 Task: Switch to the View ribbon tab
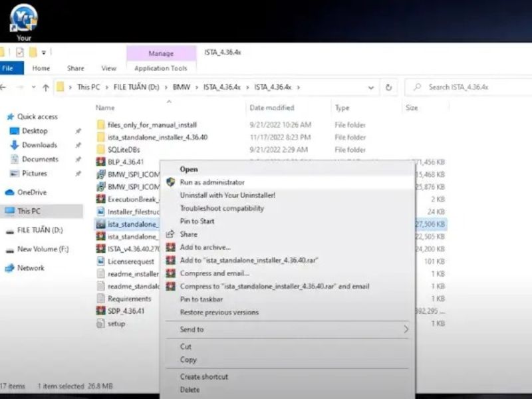coord(108,68)
